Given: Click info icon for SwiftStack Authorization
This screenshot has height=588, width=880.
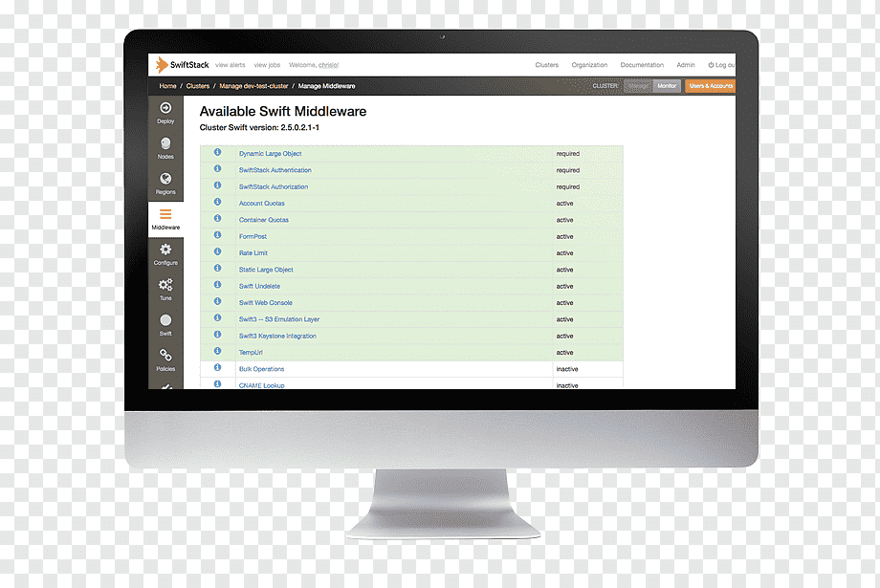Looking at the screenshot, I should point(218,185).
